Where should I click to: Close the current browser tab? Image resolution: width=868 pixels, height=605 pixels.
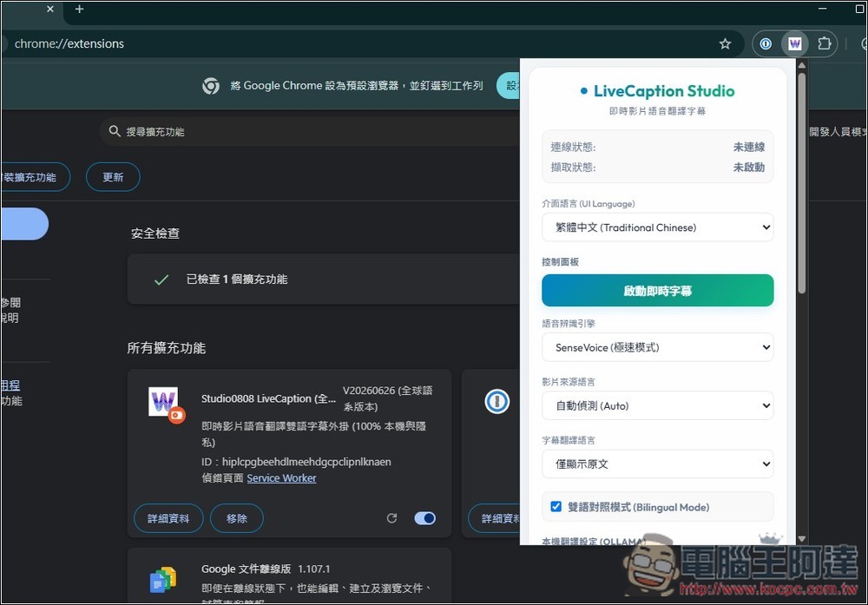49,9
